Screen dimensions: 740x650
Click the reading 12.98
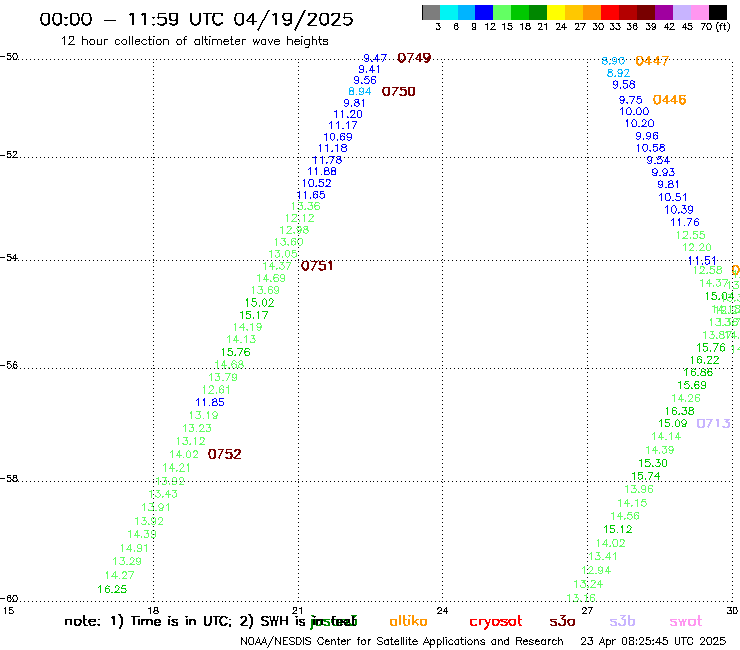coord(294,230)
